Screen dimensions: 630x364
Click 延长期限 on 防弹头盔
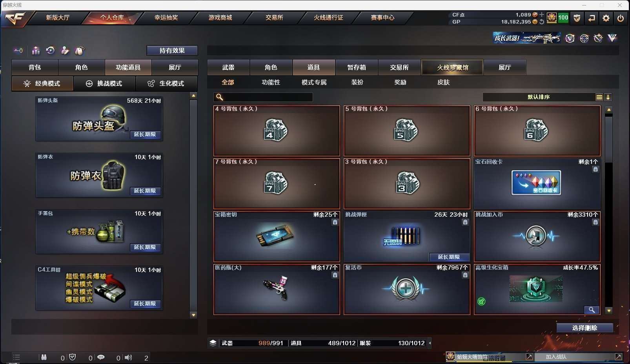click(x=145, y=134)
